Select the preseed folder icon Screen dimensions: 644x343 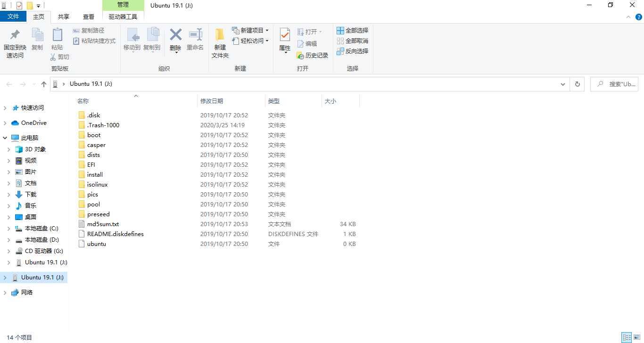coord(82,214)
